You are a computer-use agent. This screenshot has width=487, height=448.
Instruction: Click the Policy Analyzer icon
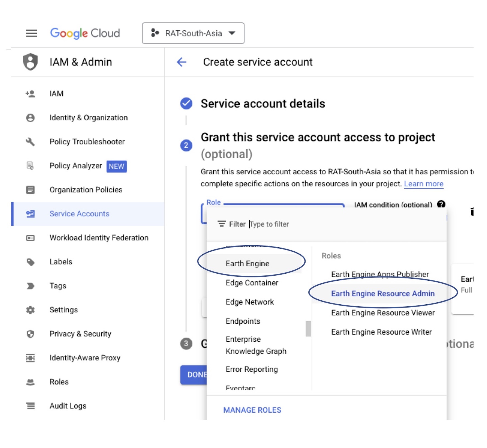coord(30,166)
